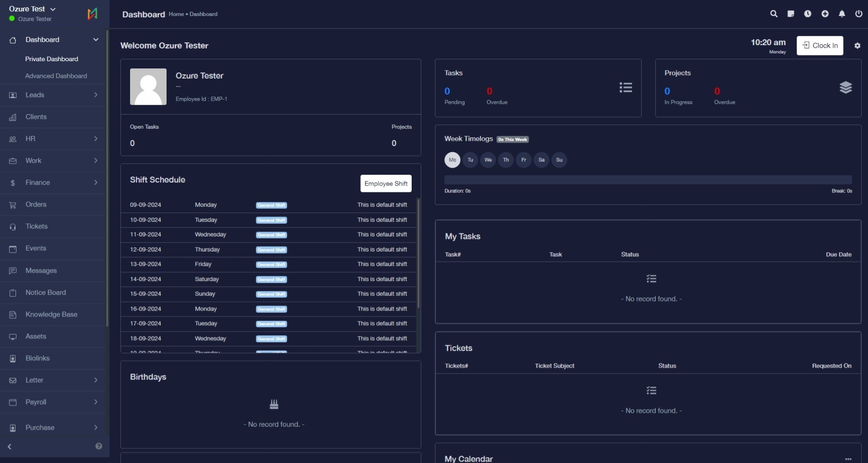This screenshot has width=868, height=463.
Task: Open the Employee Shift button
Action: (386, 183)
